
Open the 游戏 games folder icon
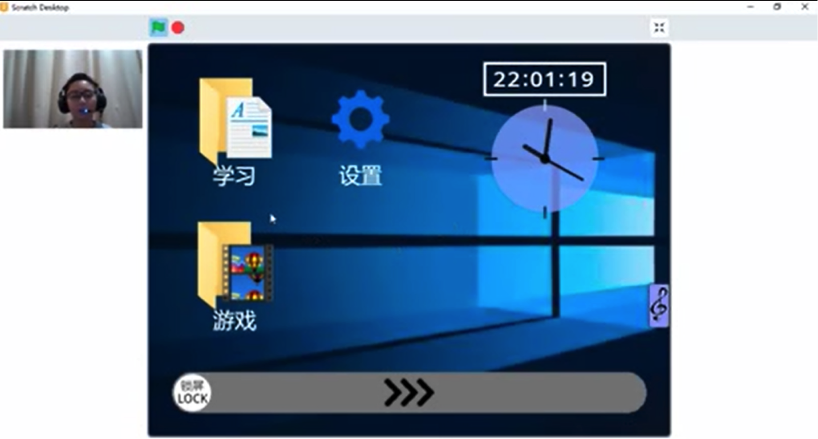pyautogui.click(x=235, y=264)
